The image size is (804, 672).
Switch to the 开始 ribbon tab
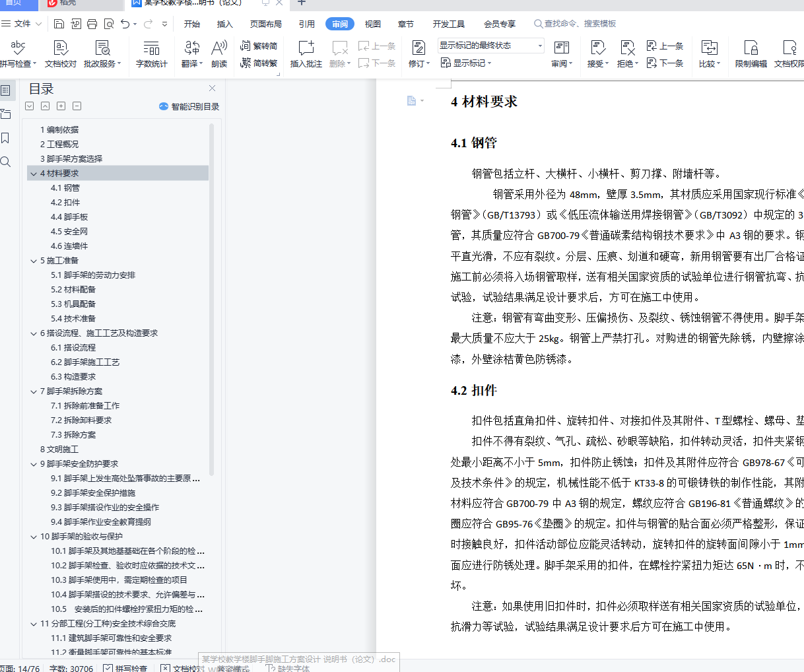click(x=192, y=24)
